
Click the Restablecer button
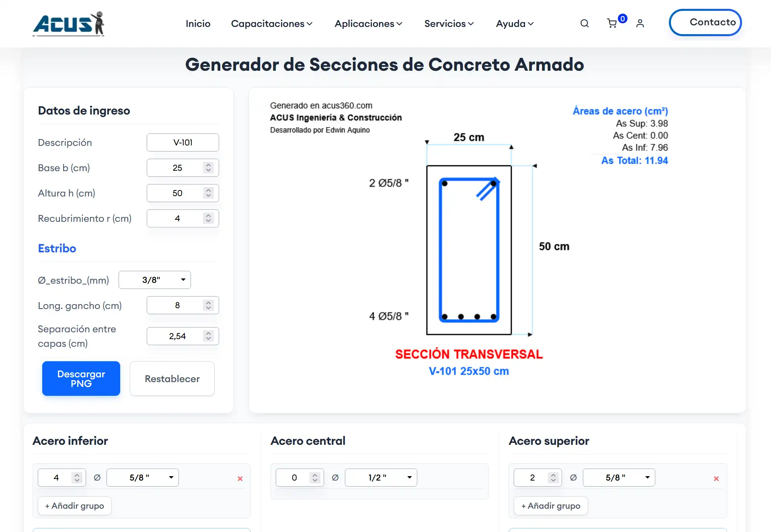point(172,379)
